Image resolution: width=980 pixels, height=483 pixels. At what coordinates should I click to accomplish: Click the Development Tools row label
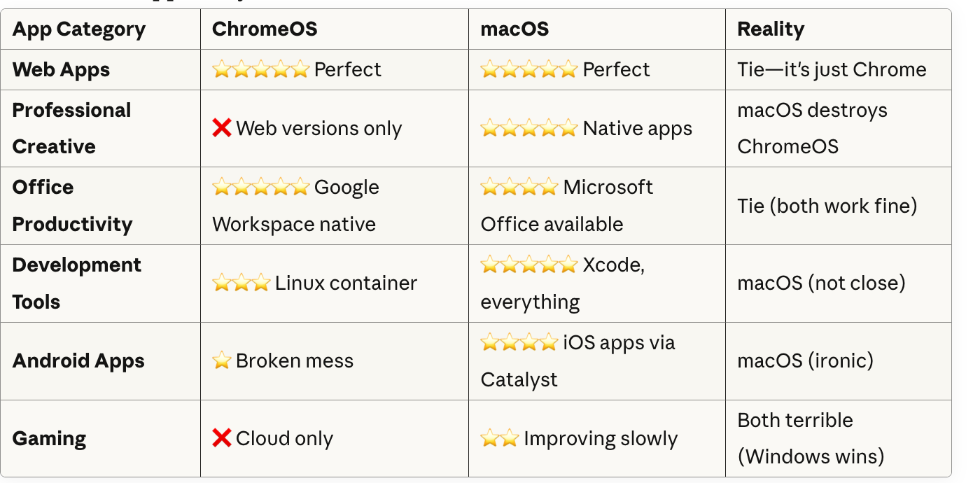[x=76, y=283]
